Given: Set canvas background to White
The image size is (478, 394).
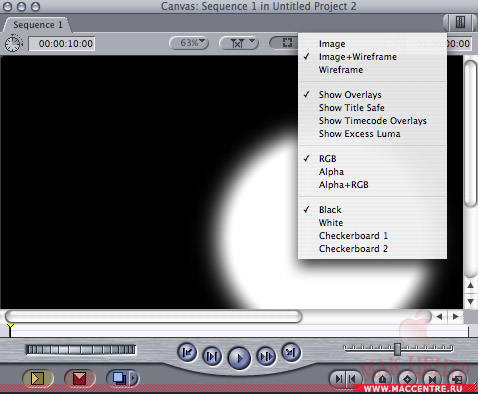Looking at the screenshot, I should 372,223.
